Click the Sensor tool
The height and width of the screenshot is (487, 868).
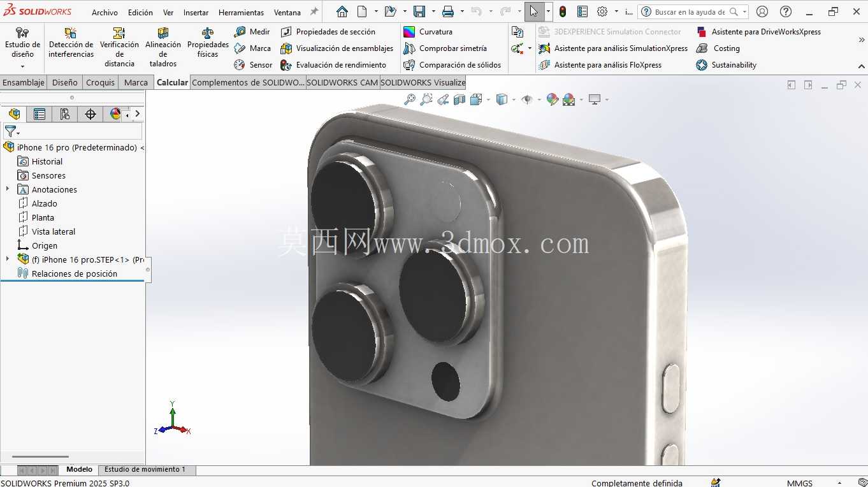pyautogui.click(x=253, y=65)
